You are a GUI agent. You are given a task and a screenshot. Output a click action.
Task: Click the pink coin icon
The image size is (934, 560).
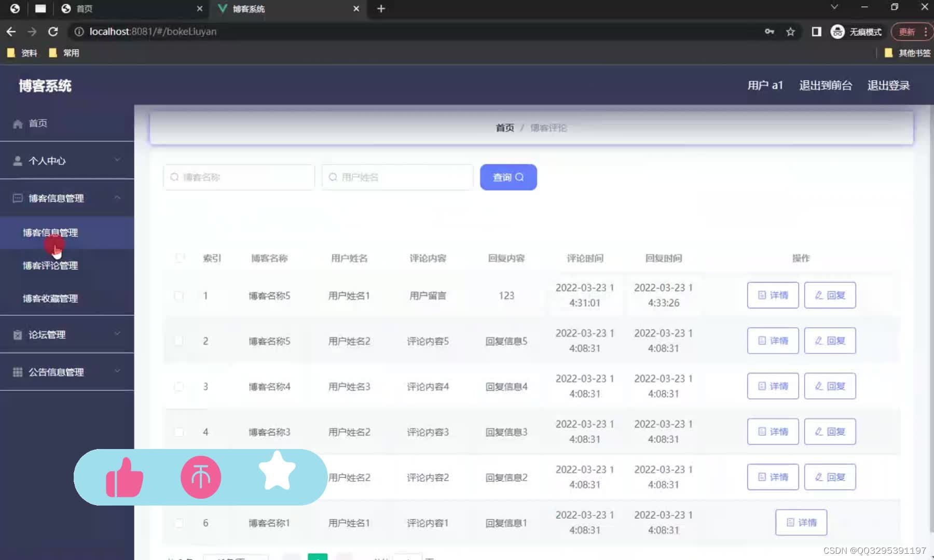[x=201, y=477]
